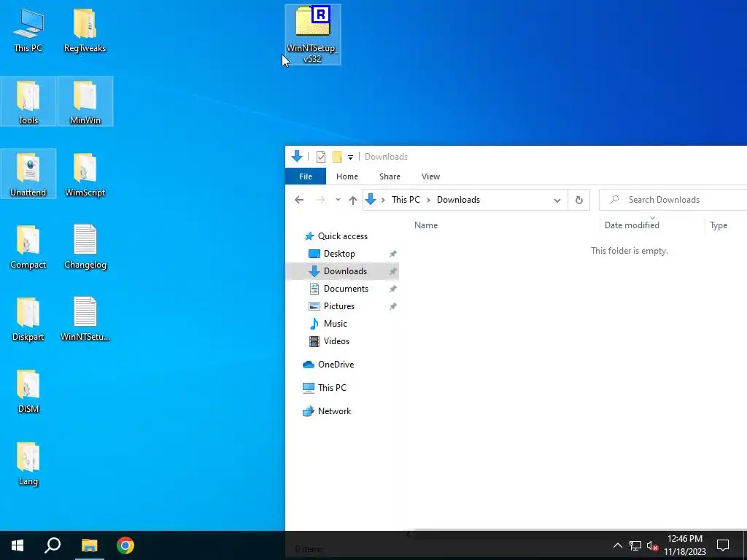
Task: Refresh the Downloads folder
Action: tap(578, 200)
